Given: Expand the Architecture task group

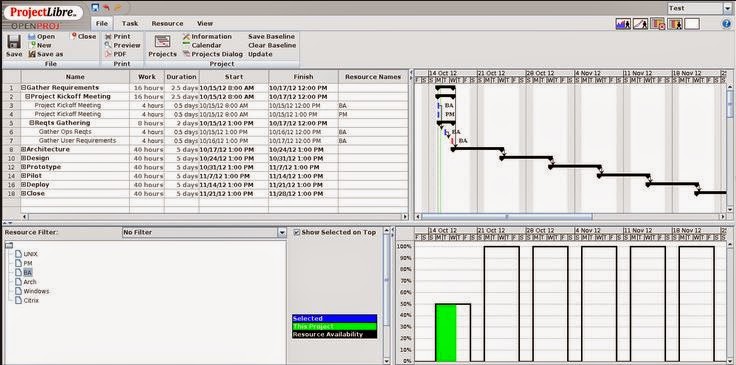Looking at the screenshot, I should (23, 149).
